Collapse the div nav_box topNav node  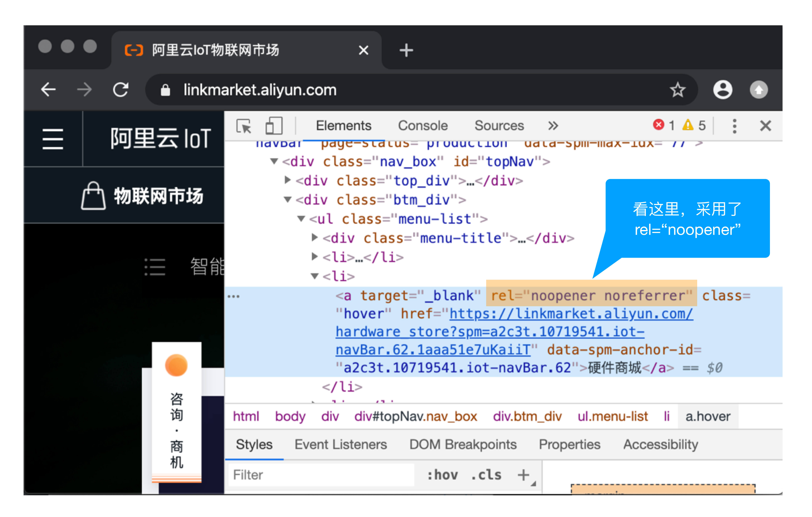click(274, 161)
